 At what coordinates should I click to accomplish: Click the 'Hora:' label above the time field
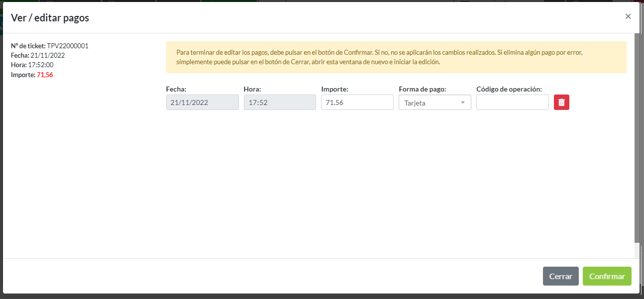click(252, 89)
